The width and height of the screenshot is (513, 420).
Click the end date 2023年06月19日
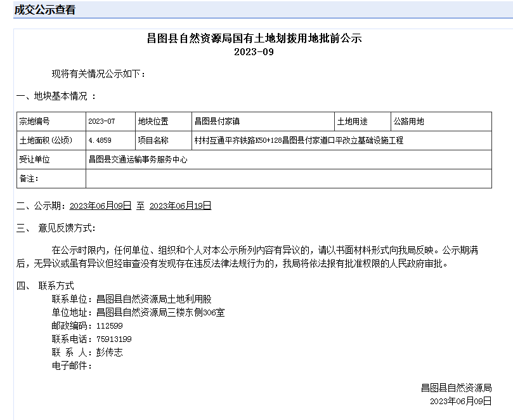[x=180, y=206]
